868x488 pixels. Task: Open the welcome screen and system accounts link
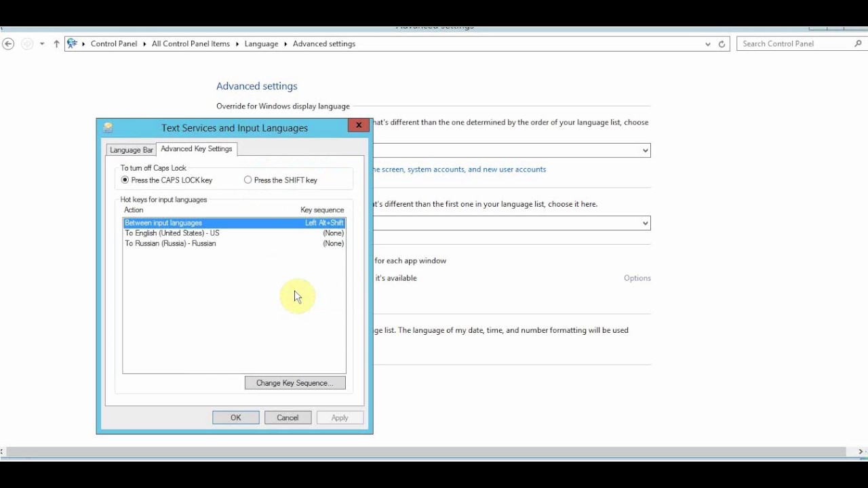(459, 169)
